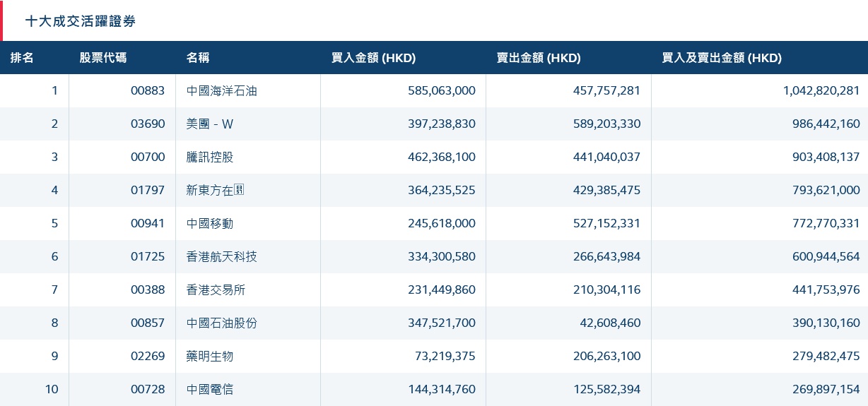Select stock code 01725
Screen dimensions: 868x406
(148, 256)
